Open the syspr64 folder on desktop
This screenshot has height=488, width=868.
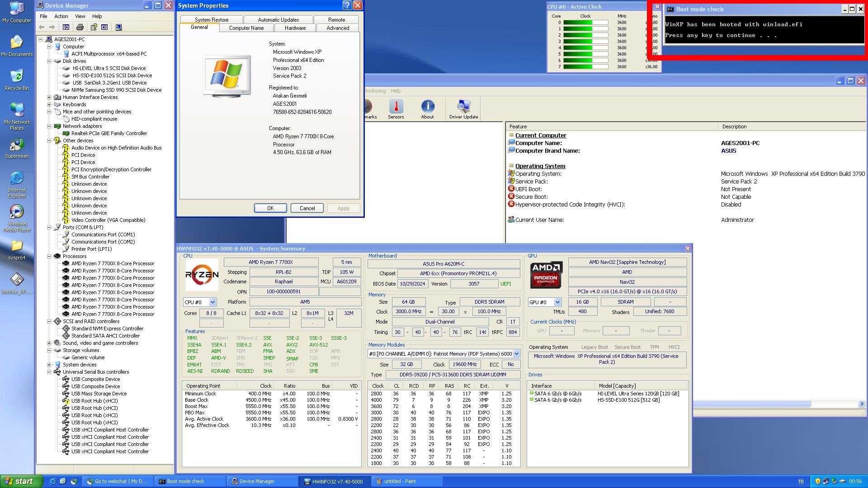point(17,250)
